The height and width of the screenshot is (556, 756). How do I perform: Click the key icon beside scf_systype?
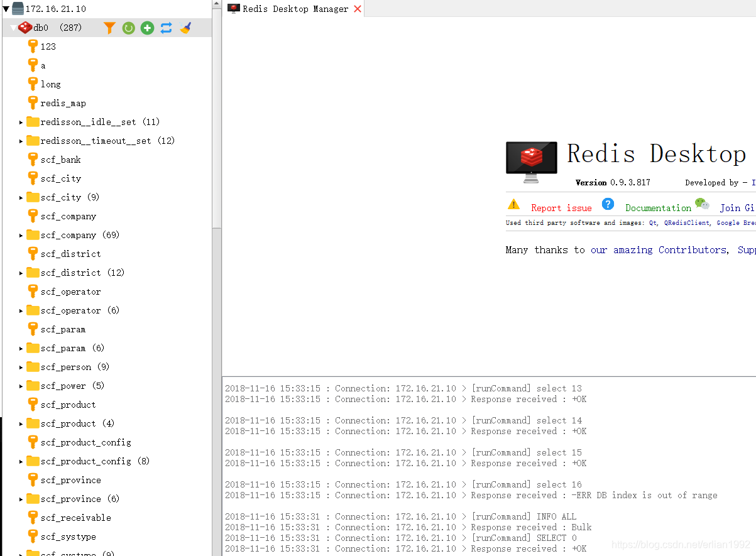(33, 536)
